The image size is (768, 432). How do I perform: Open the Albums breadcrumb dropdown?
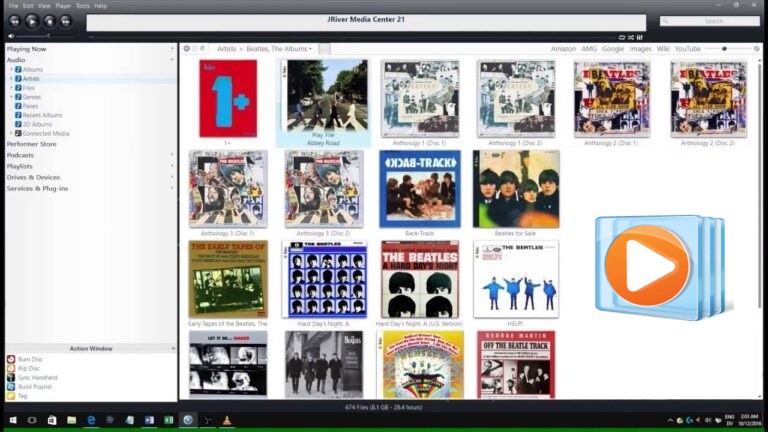click(x=310, y=49)
